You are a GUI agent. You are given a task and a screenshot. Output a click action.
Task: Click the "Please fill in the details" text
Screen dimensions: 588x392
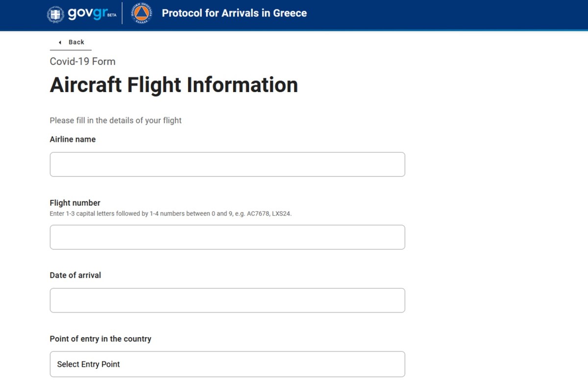pyautogui.click(x=116, y=121)
